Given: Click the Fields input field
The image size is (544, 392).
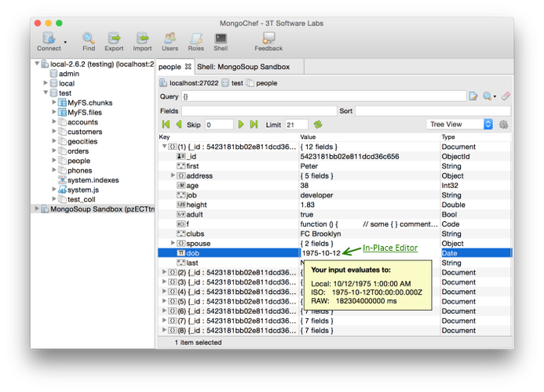Looking at the screenshot, I should pos(259,111).
